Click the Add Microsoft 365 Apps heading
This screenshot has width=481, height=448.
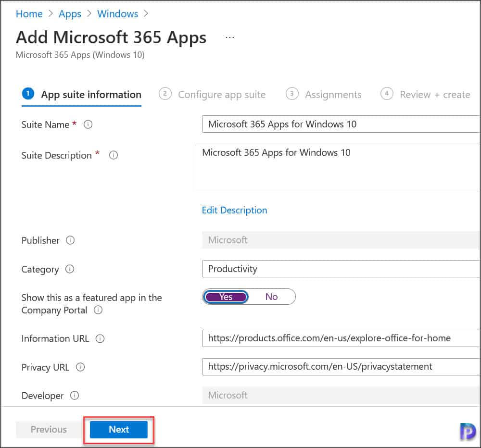coord(111,37)
